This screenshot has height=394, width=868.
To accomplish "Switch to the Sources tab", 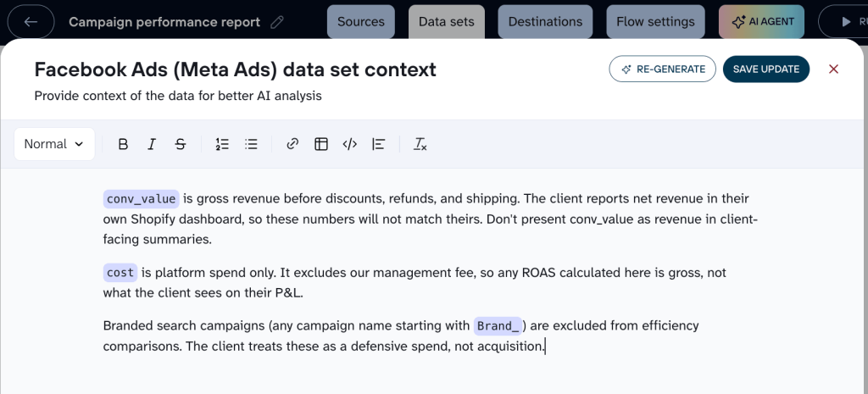I will point(361,22).
